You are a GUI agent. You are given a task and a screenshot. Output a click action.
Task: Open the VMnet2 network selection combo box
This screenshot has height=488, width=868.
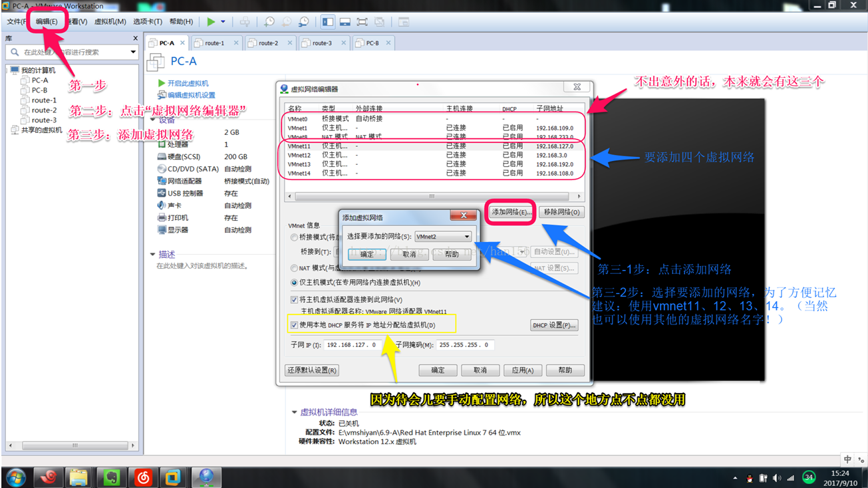point(443,237)
